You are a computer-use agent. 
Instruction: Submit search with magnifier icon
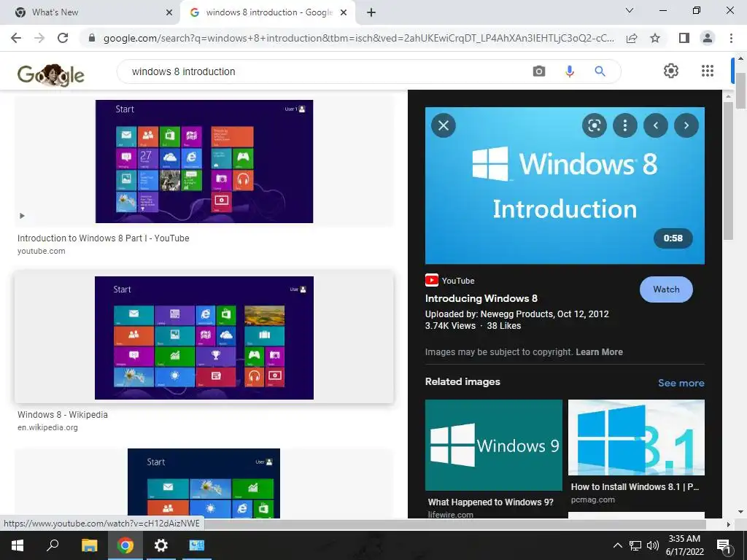[x=600, y=71]
